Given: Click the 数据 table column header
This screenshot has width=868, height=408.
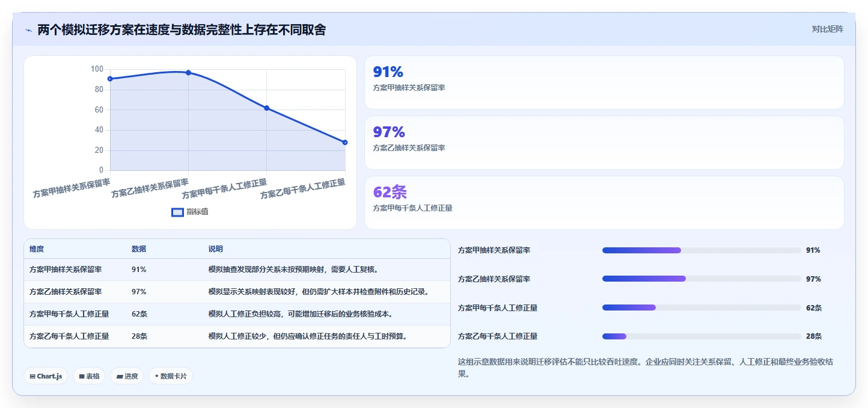Looking at the screenshot, I should [139, 249].
